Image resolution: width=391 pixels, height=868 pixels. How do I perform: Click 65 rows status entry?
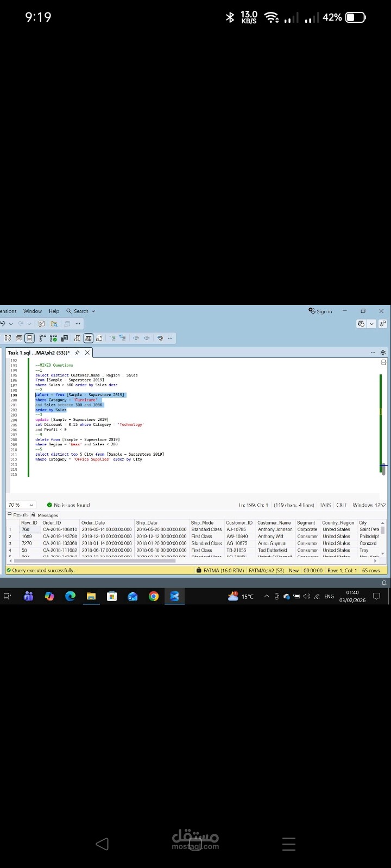pos(371,571)
